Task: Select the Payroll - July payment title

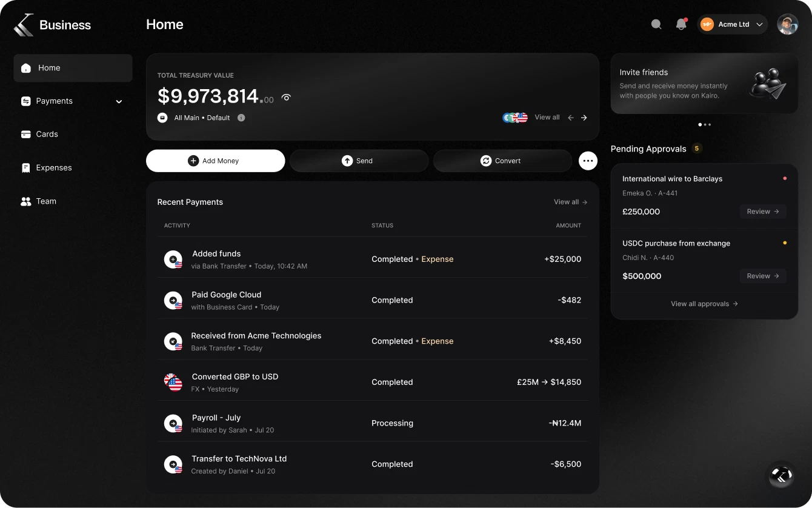Action: point(216,418)
